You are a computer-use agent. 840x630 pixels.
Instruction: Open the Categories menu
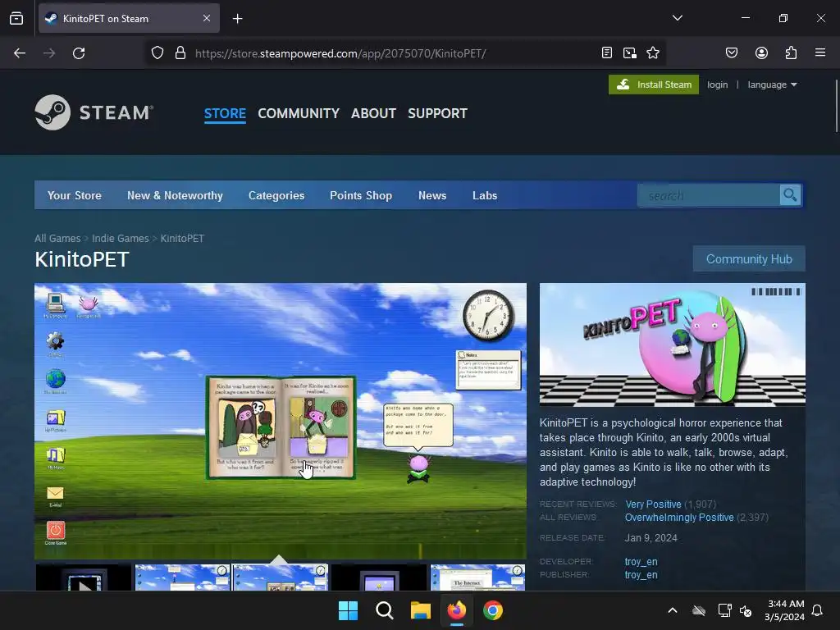[x=276, y=195]
